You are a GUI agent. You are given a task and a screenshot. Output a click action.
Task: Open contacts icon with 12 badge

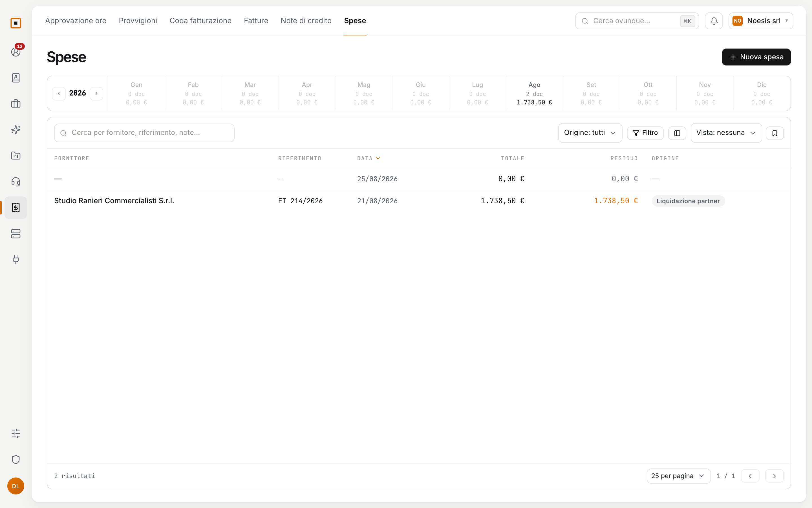pyautogui.click(x=16, y=52)
